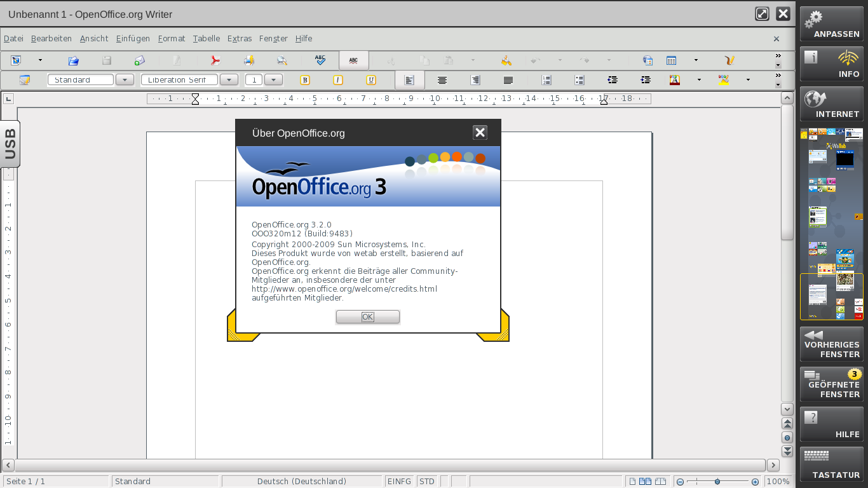Image resolution: width=868 pixels, height=488 pixels.
Task: Click the EINFG insert mode status field
Action: point(399,482)
